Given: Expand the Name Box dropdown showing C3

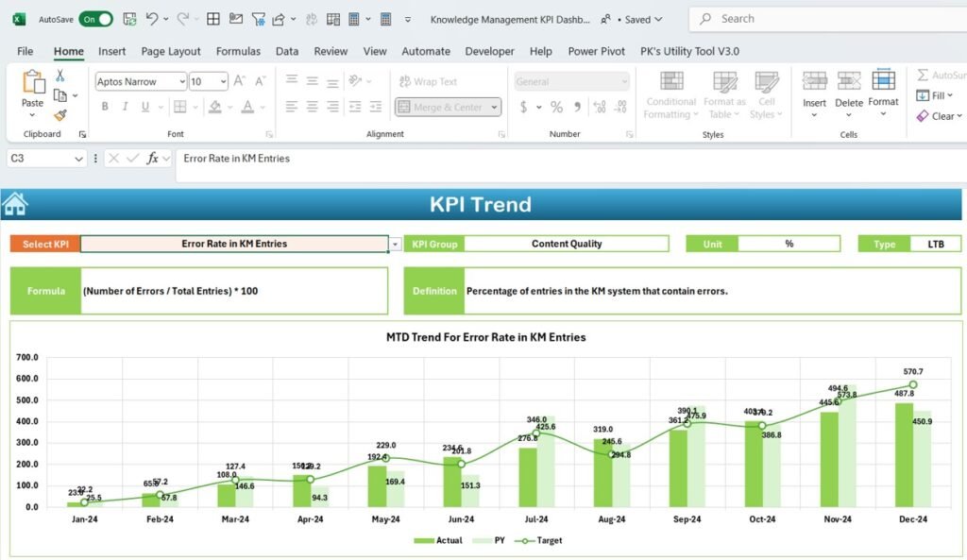Looking at the screenshot, I should coord(79,159).
